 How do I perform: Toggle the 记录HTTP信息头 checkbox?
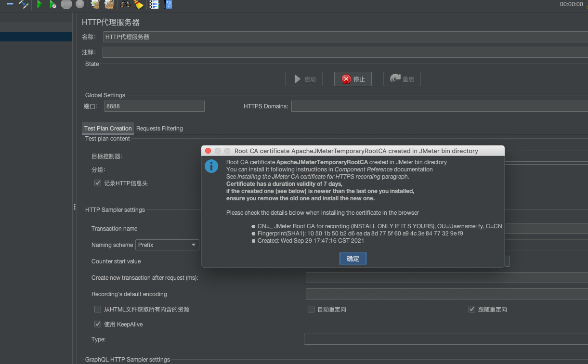[98, 183]
